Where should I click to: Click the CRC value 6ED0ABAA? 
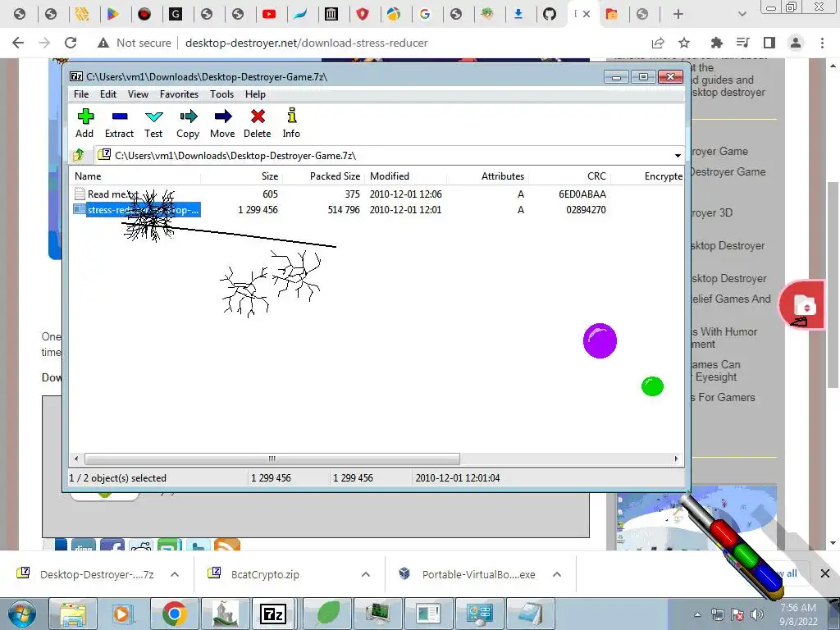tap(582, 194)
